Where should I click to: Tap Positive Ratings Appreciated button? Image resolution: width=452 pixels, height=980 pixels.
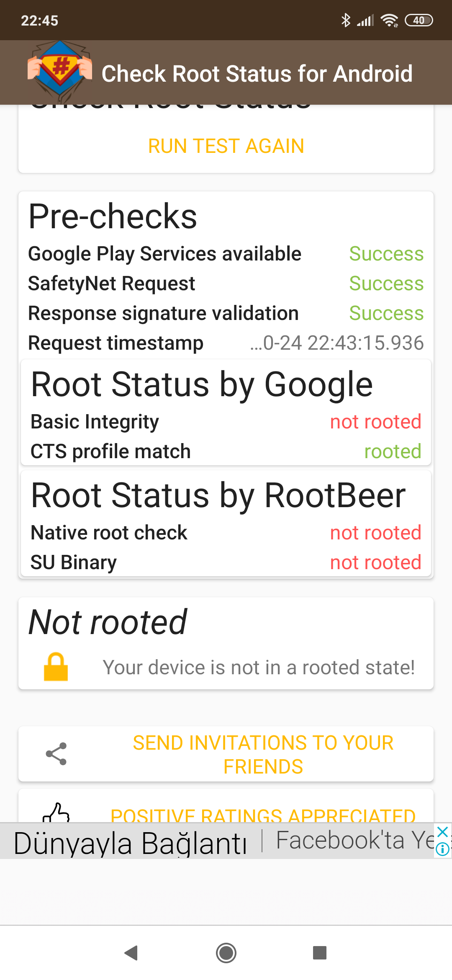(263, 815)
